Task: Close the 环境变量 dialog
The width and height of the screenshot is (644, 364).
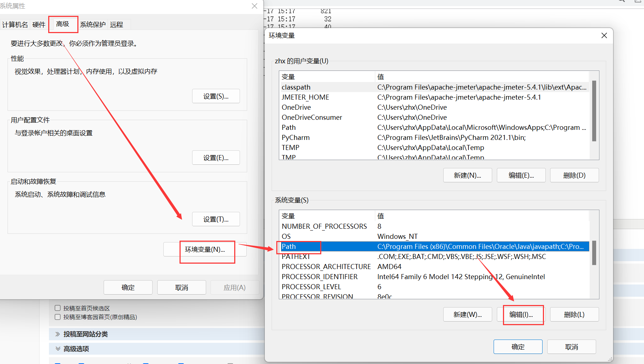Action: (x=604, y=35)
